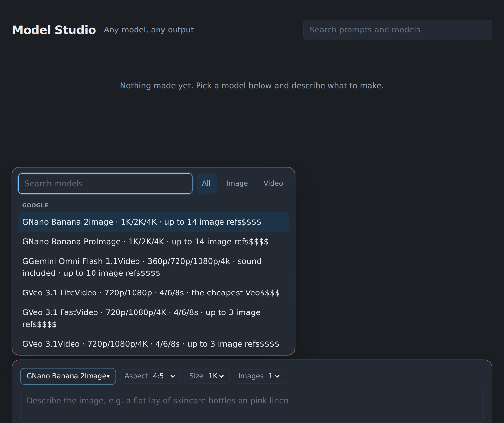504x423 pixels.
Task: Select the All filter tab
Action: click(x=206, y=184)
